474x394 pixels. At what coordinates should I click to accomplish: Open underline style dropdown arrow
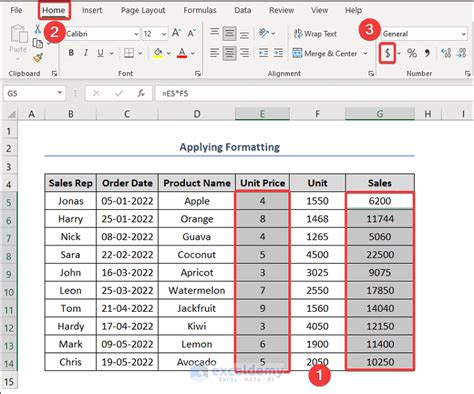pos(111,53)
